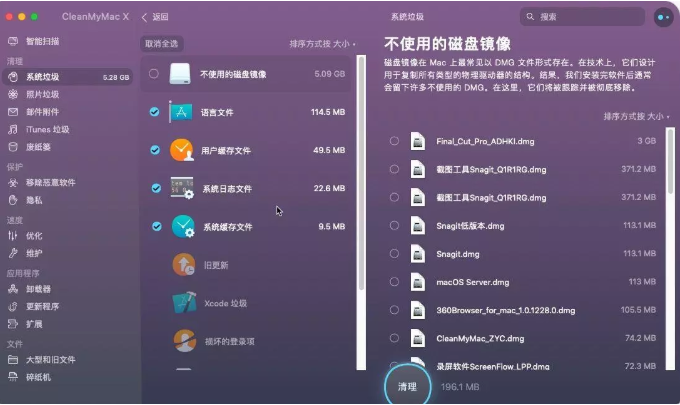Click the broken login items icon
The width and height of the screenshot is (680, 405).
point(185,341)
